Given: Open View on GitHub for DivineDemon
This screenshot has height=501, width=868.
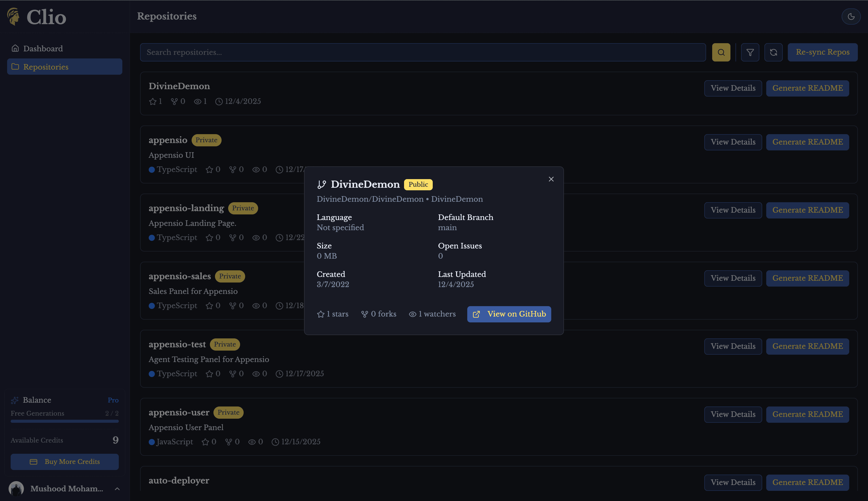Looking at the screenshot, I should [x=509, y=314].
